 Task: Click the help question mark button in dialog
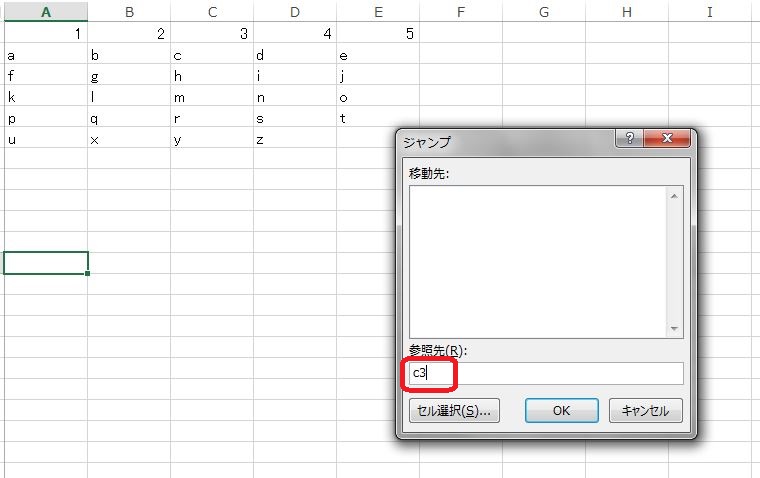(x=631, y=141)
